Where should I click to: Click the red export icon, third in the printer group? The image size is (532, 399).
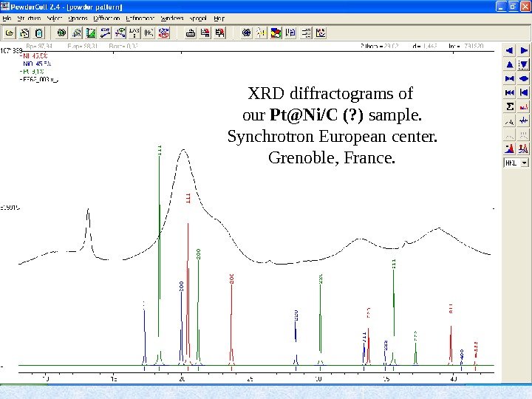pyautogui.click(x=220, y=33)
